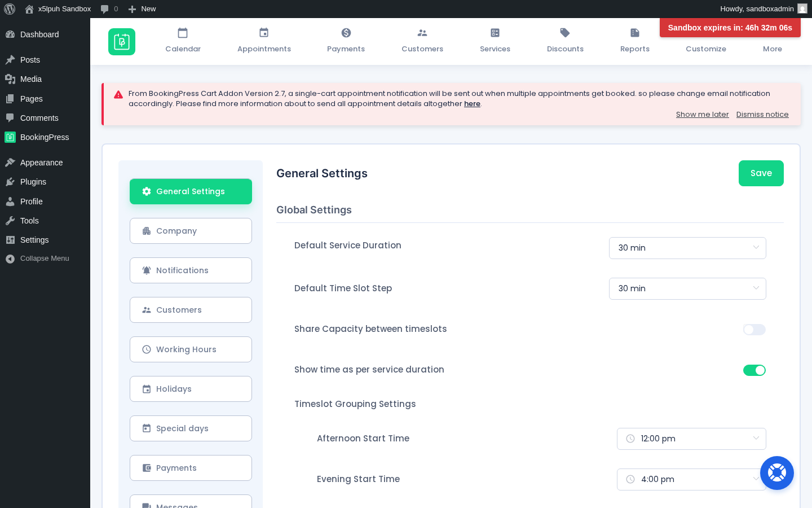Image resolution: width=812 pixels, height=508 pixels.
Task: Click Howdy, sandboxadmin account text
Action: (757, 9)
